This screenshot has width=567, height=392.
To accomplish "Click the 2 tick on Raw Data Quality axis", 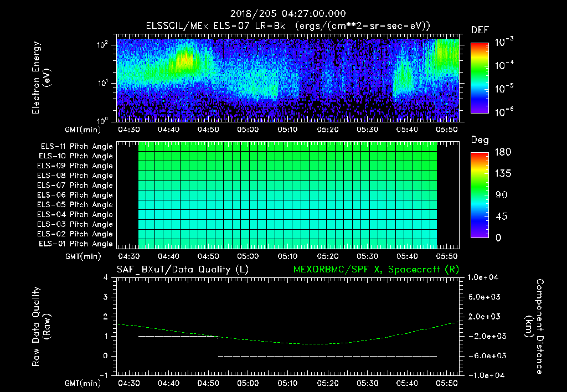I will (x=106, y=316).
